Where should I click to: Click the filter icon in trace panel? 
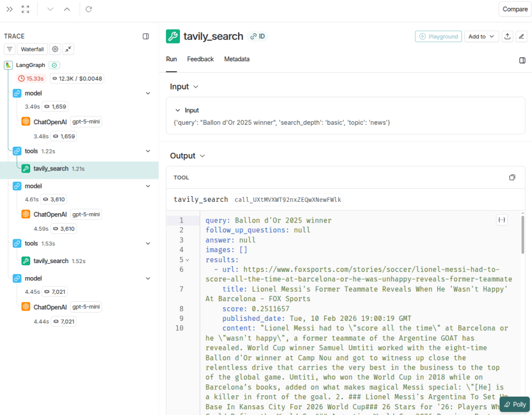tap(9, 49)
